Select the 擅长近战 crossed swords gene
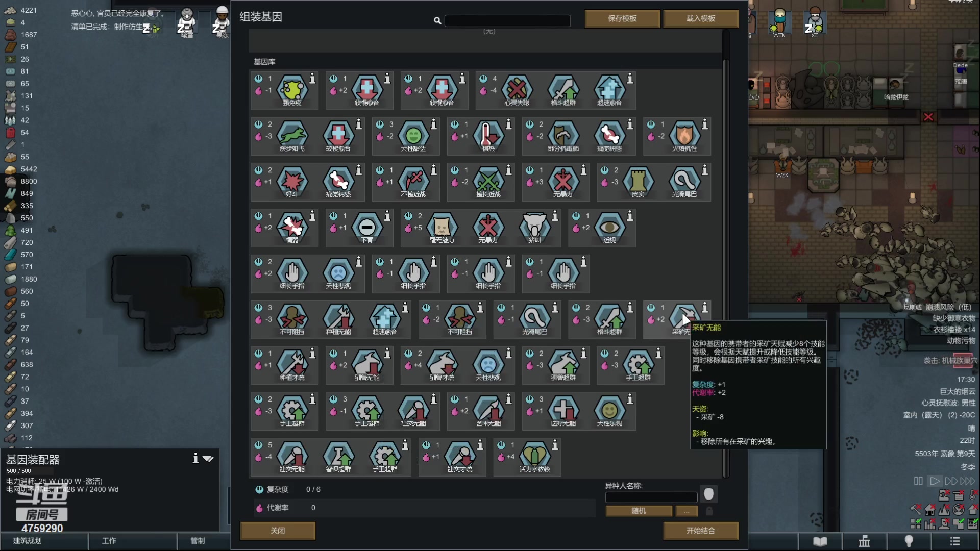Viewport: 980px width, 551px height. pyautogui.click(x=488, y=181)
